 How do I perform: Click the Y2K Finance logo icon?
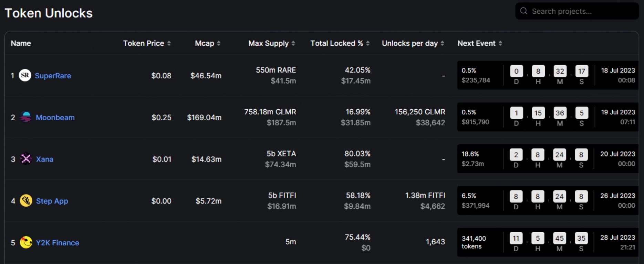[x=26, y=242]
